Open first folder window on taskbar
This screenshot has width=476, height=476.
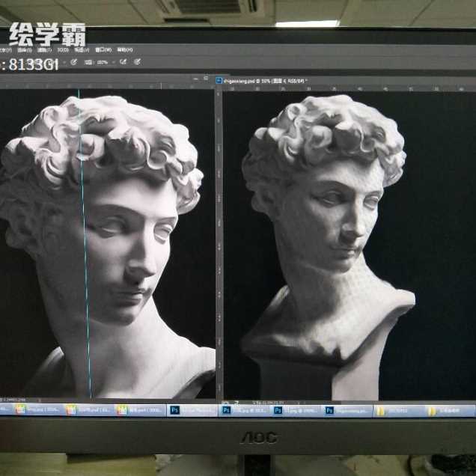(x=399, y=412)
